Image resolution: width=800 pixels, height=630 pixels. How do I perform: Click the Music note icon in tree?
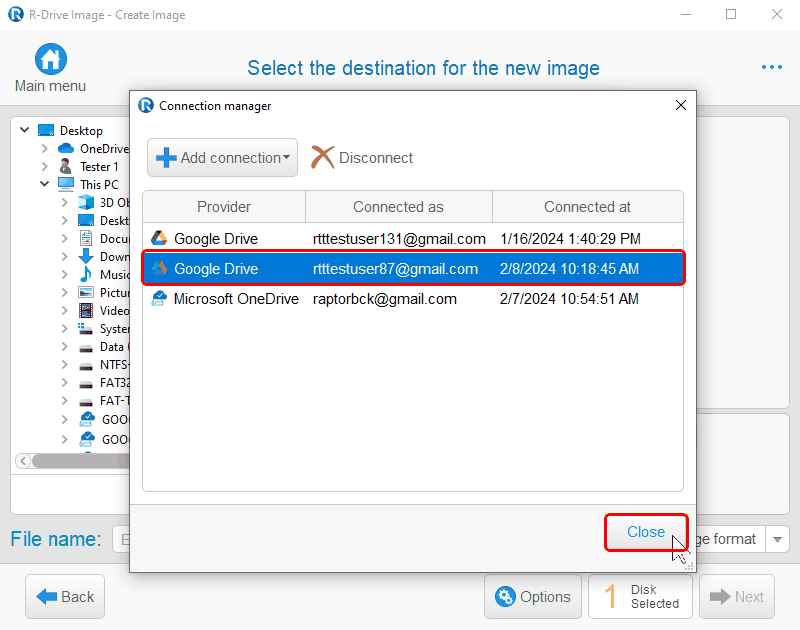coord(86,274)
